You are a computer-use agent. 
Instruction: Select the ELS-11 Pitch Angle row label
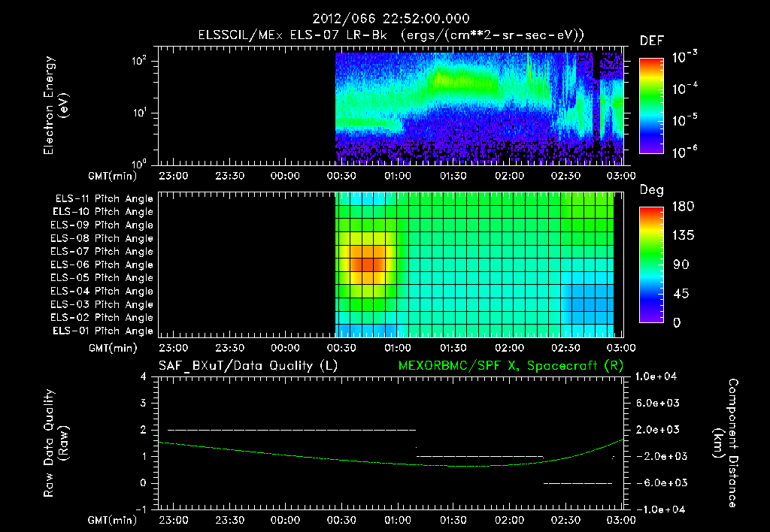(x=104, y=199)
